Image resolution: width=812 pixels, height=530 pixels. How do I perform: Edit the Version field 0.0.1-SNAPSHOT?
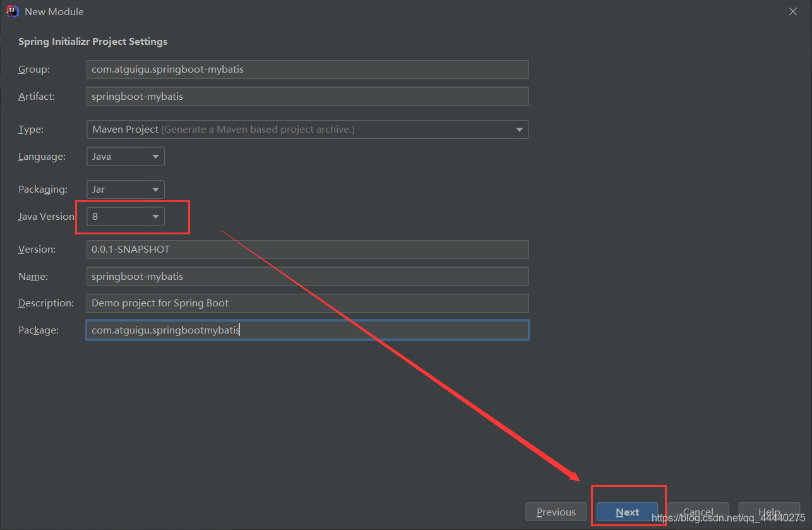pos(307,250)
